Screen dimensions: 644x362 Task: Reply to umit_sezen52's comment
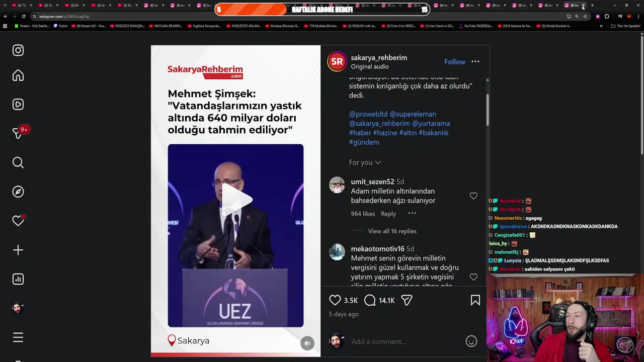click(388, 214)
